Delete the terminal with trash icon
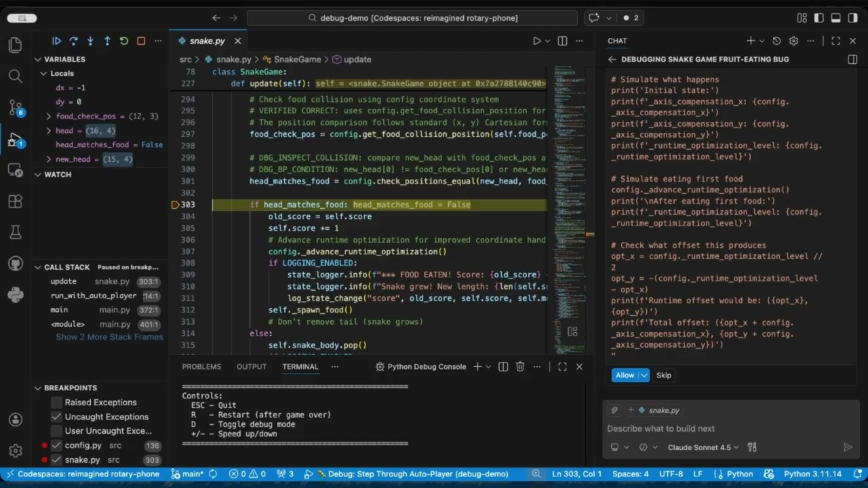The height and width of the screenshot is (488, 868). click(520, 367)
